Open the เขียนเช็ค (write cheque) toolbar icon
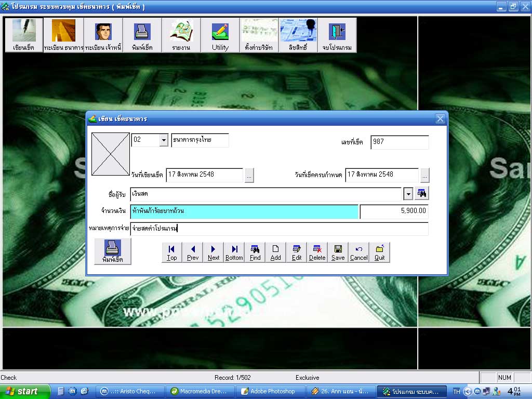The height and width of the screenshot is (399, 532). tap(24, 35)
